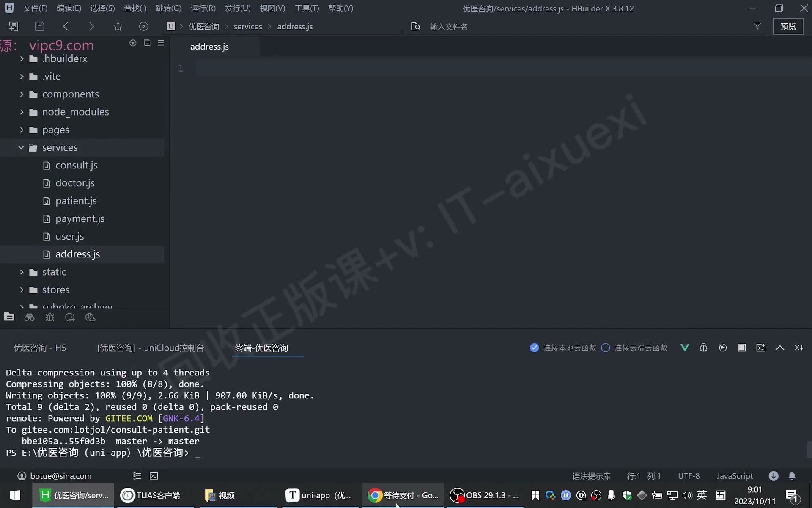Click the JavaScript language mode in status bar

click(735, 476)
